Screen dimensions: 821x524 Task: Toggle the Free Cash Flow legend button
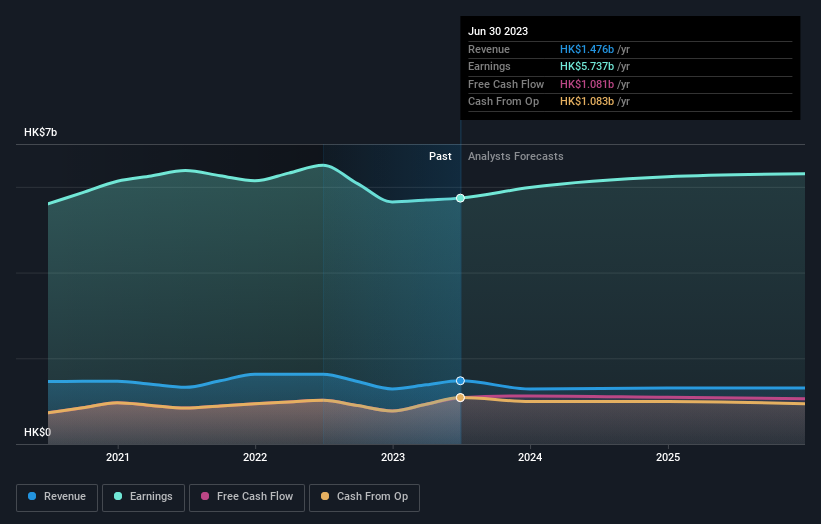coord(247,497)
